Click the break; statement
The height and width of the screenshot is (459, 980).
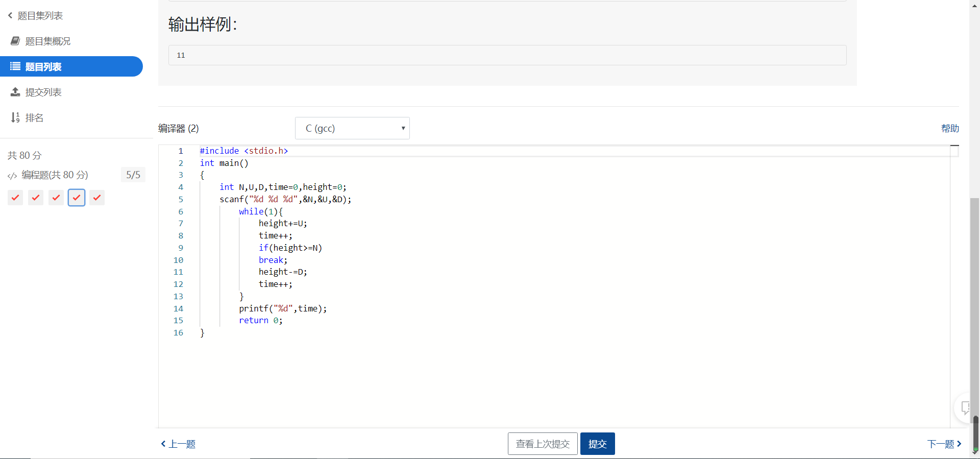(x=273, y=260)
